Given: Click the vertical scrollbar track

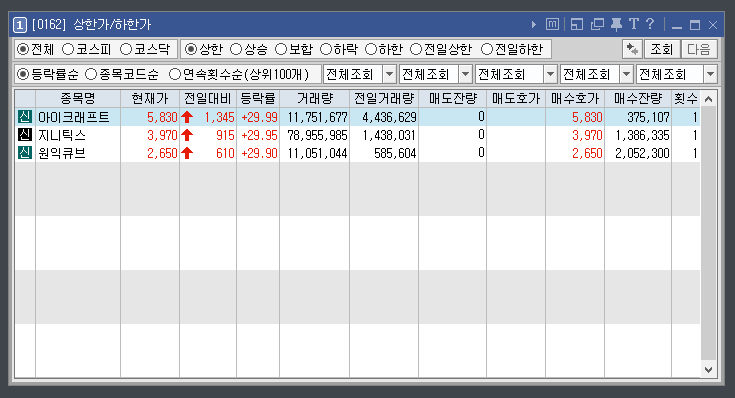Looking at the screenshot, I should (x=709, y=234).
